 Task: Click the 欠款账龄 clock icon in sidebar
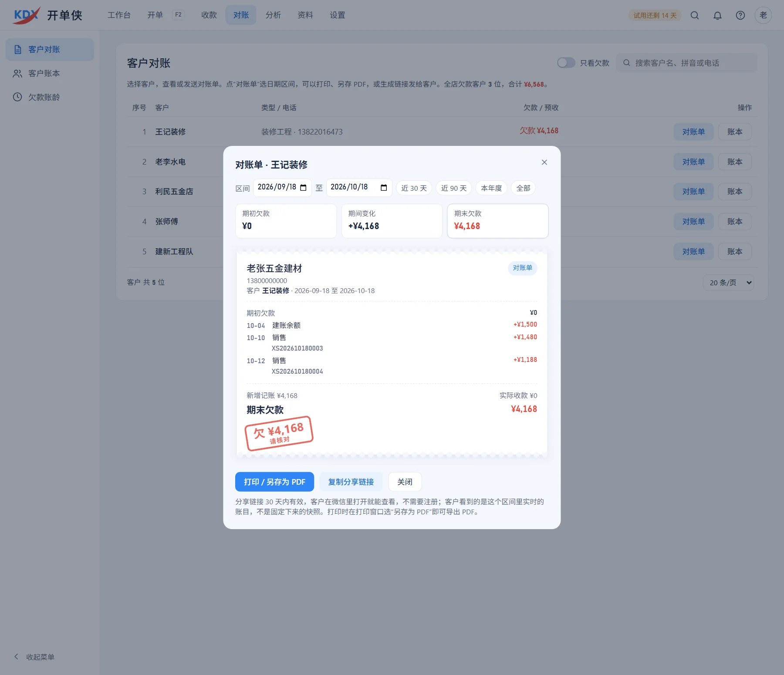pyautogui.click(x=17, y=97)
